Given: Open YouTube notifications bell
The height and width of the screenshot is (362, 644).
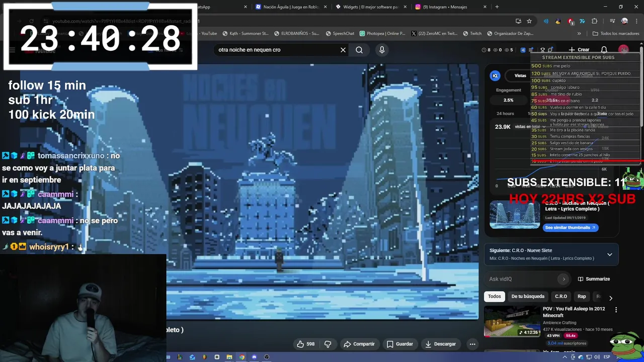Looking at the screenshot, I should (604, 50).
